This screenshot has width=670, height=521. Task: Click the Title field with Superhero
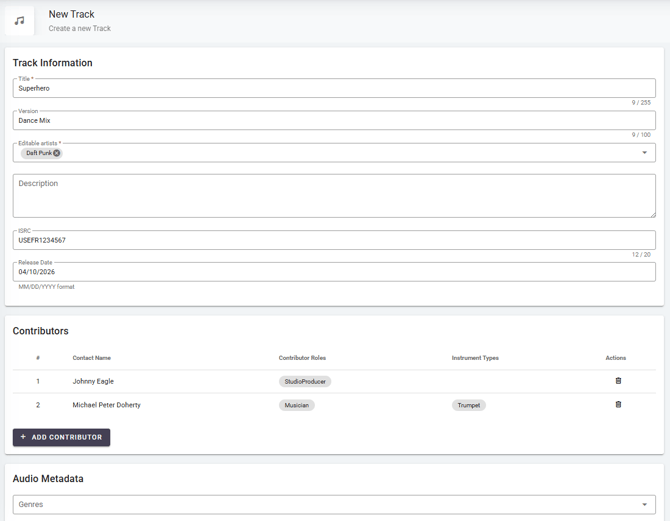[x=334, y=89]
